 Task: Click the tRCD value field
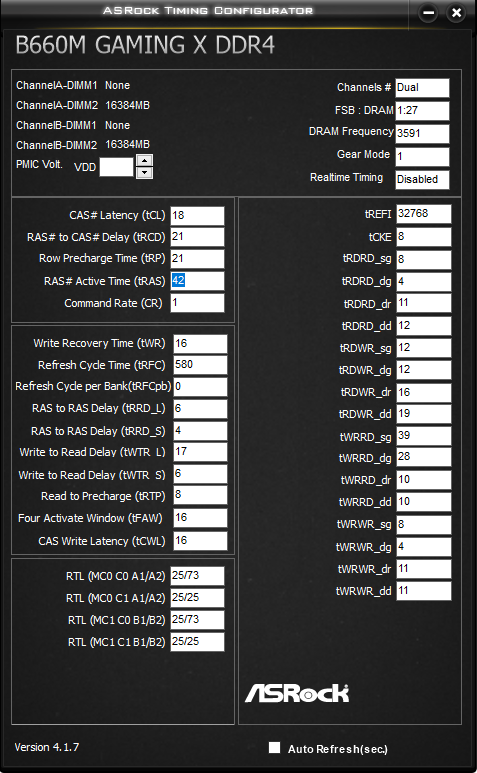click(x=197, y=237)
